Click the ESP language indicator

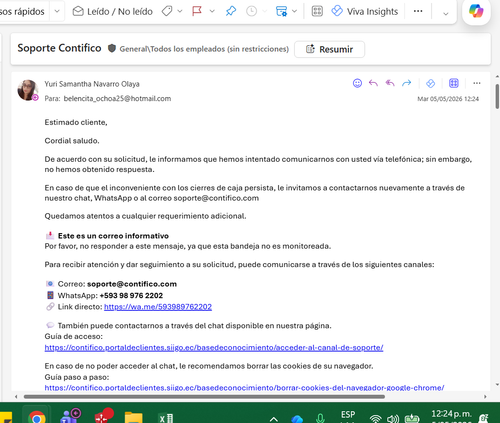pos(348,416)
